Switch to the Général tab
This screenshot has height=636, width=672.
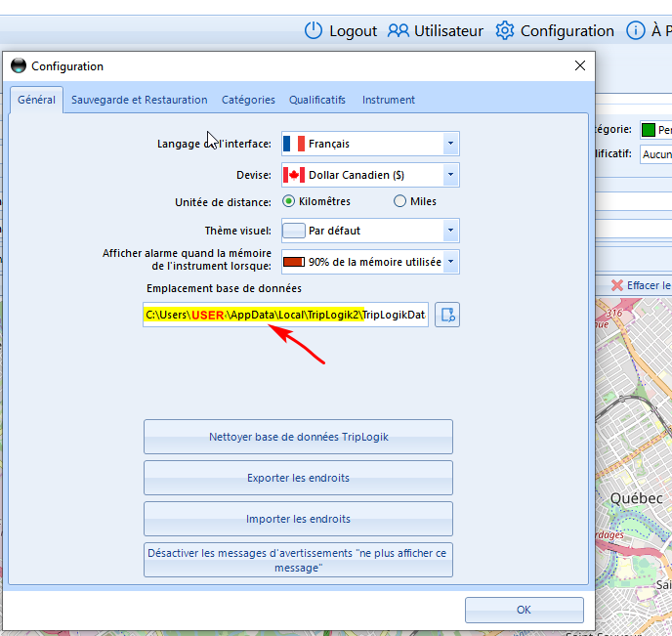point(36,100)
